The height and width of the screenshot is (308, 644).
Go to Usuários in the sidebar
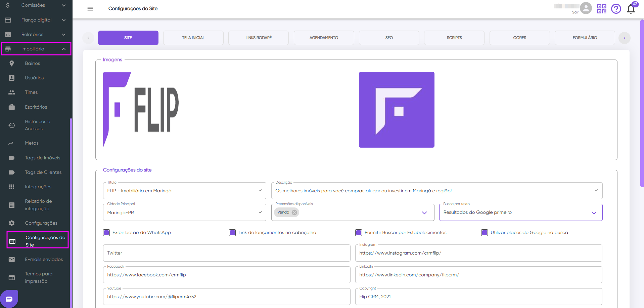click(x=34, y=78)
